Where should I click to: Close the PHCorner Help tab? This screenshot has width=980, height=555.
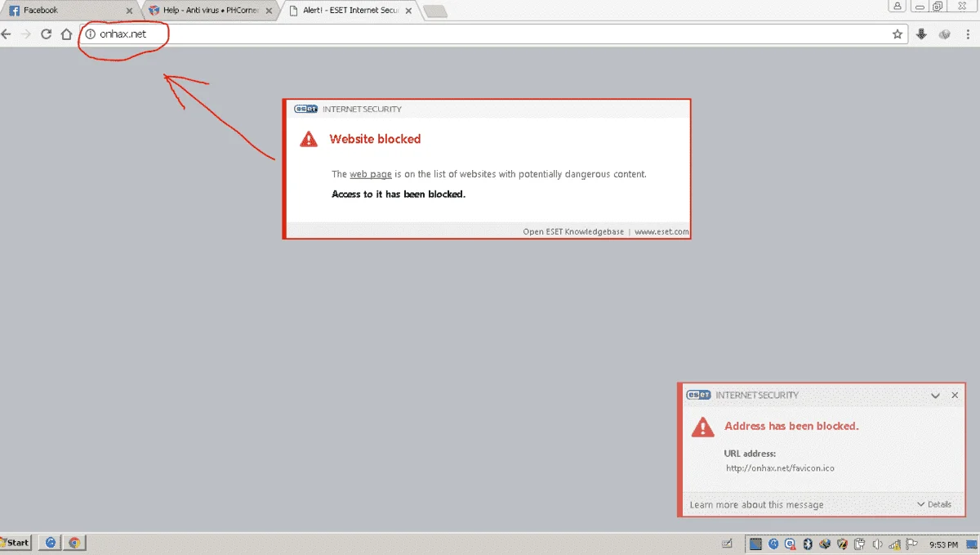click(x=269, y=11)
